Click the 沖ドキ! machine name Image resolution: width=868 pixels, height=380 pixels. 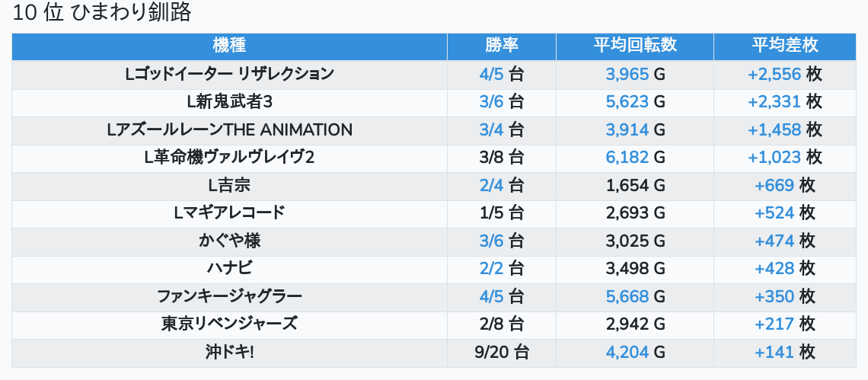[x=229, y=352]
